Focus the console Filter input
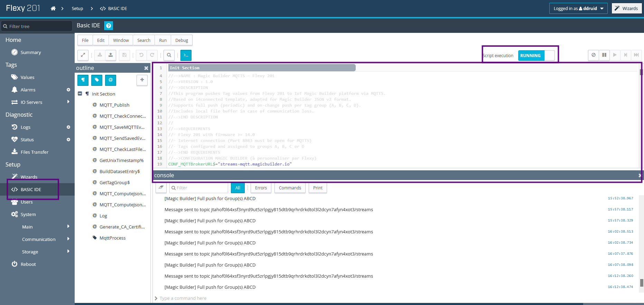This screenshot has height=305, width=644. [198, 188]
